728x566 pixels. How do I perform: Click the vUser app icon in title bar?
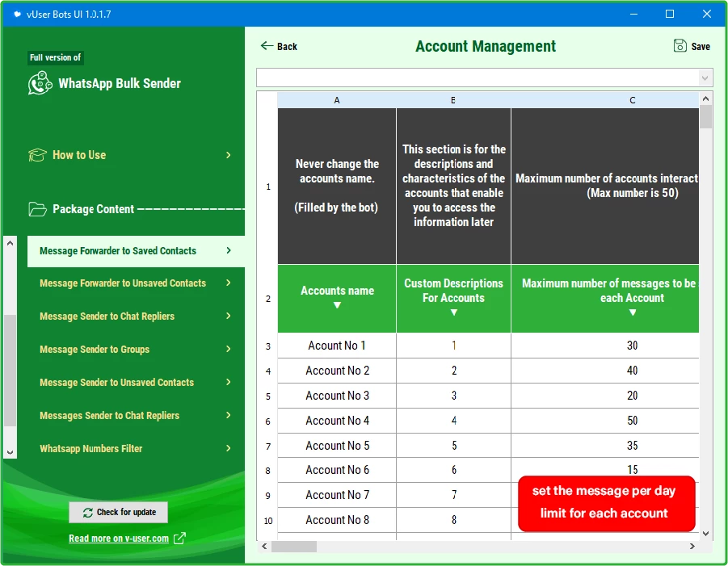17,14
